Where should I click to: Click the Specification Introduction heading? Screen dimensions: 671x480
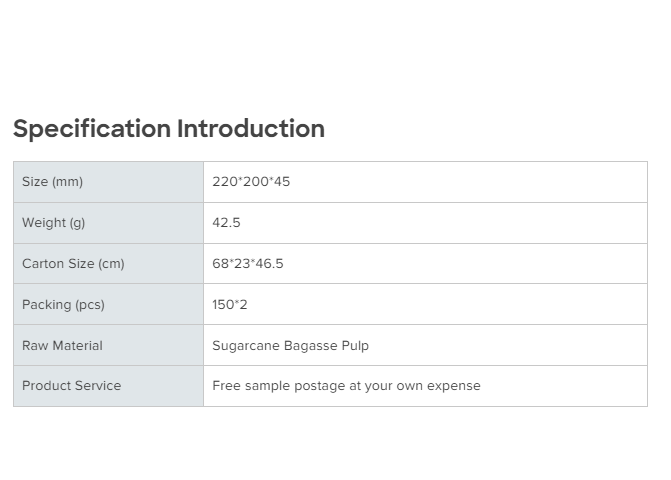point(168,129)
